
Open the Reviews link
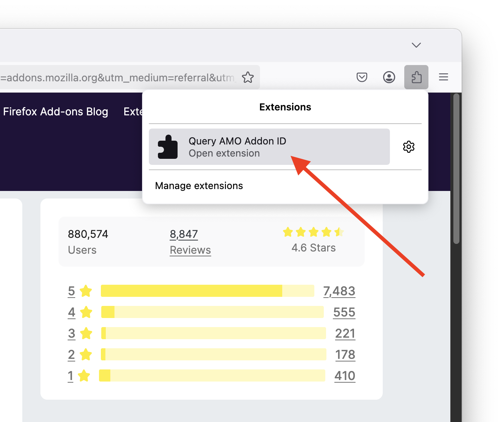[x=190, y=250]
